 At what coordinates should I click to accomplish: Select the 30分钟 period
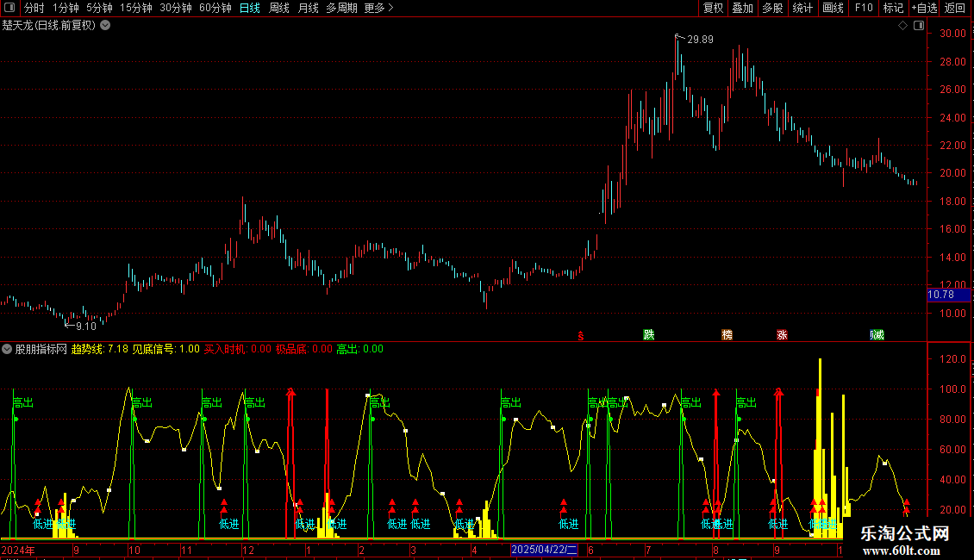176,8
